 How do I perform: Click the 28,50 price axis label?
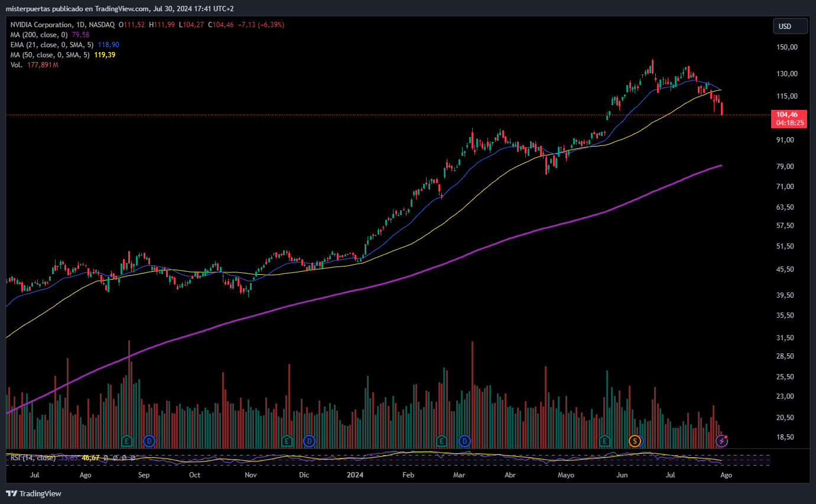coord(784,356)
